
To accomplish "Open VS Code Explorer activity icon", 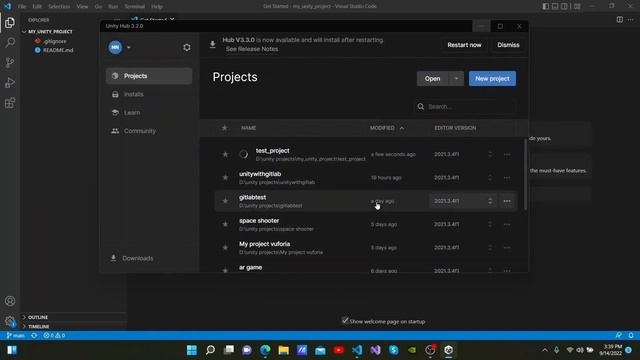I will click(10, 22).
